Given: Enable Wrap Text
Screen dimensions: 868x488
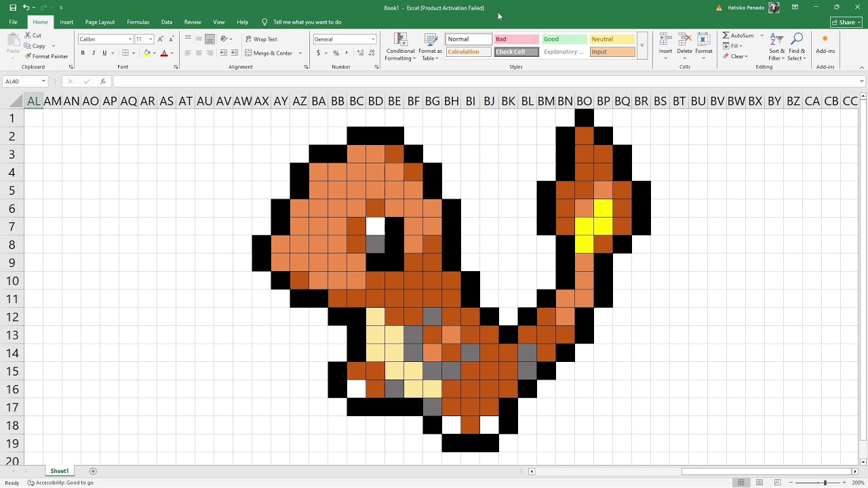Looking at the screenshot, I should tap(261, 39).
